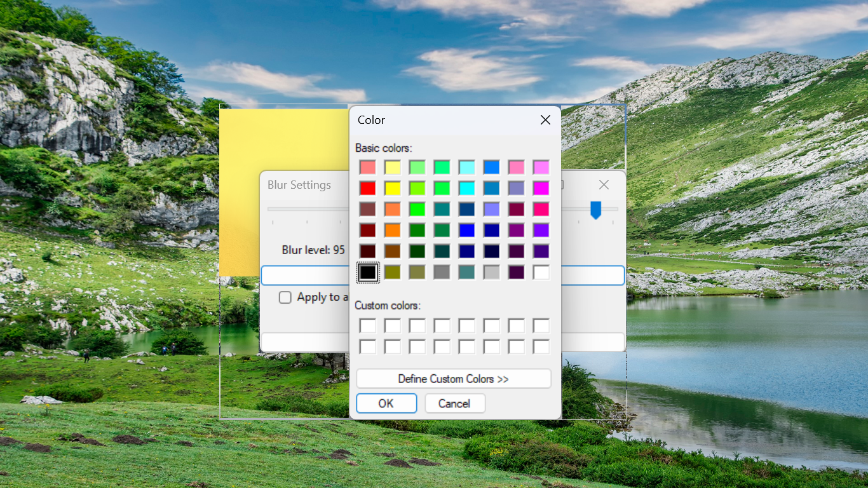Pick the bright cyan swatch in second row
Image resolution: width=868 pixels, height=488 pixels.
click(466, 188)
